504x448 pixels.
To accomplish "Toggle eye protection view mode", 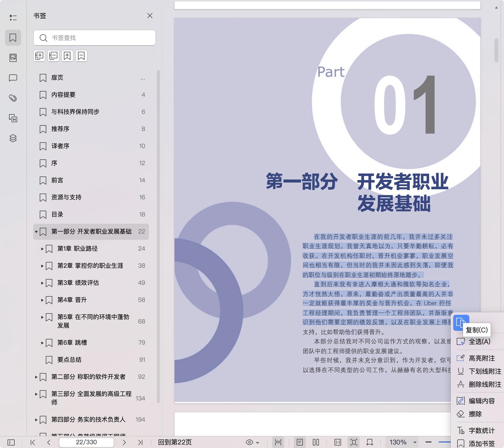I will (x=249, y=442).
